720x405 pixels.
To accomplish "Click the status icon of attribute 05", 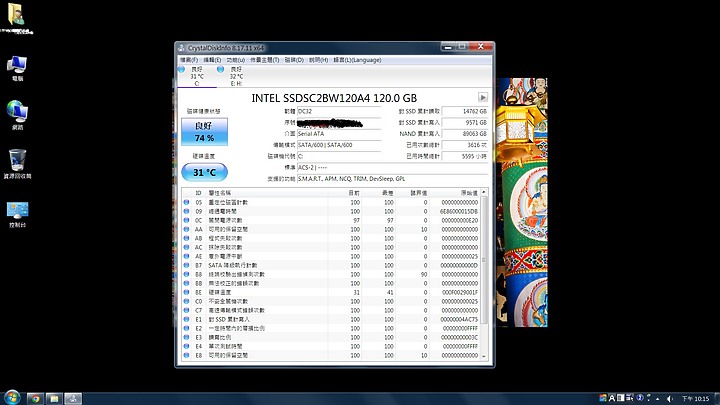I will (186, 202).
